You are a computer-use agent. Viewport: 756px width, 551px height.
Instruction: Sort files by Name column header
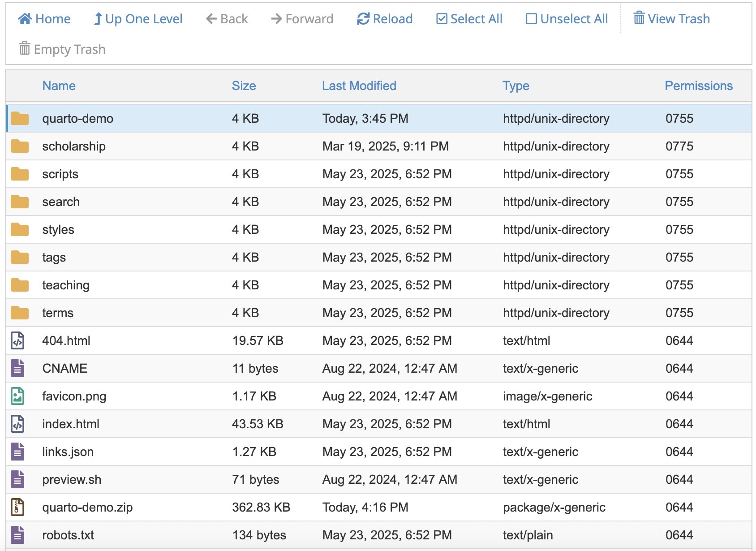[x=59, y=86]
